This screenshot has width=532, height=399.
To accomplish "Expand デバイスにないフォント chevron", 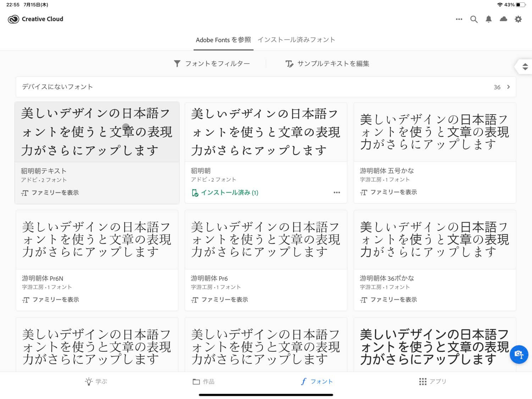I will [x=508, y=87].
